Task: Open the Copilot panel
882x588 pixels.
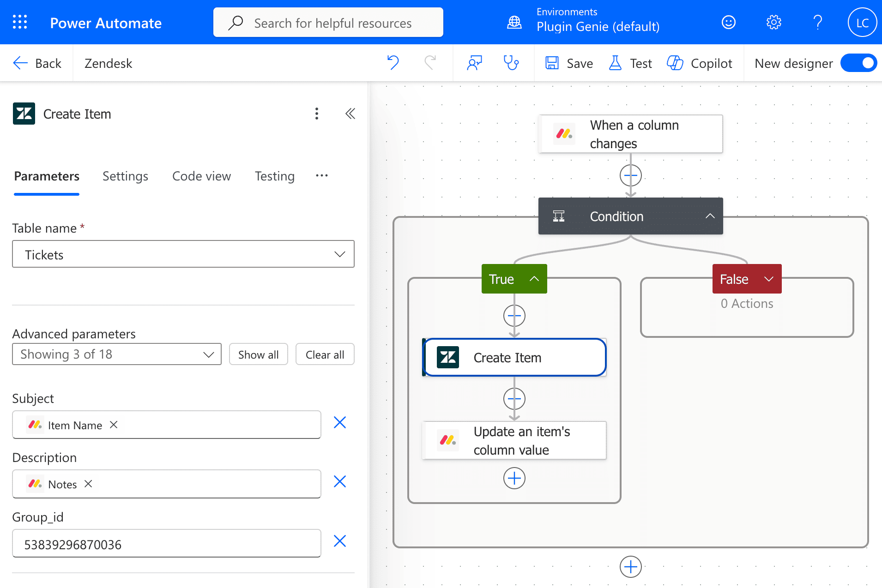Action: (x=700, y=63)
